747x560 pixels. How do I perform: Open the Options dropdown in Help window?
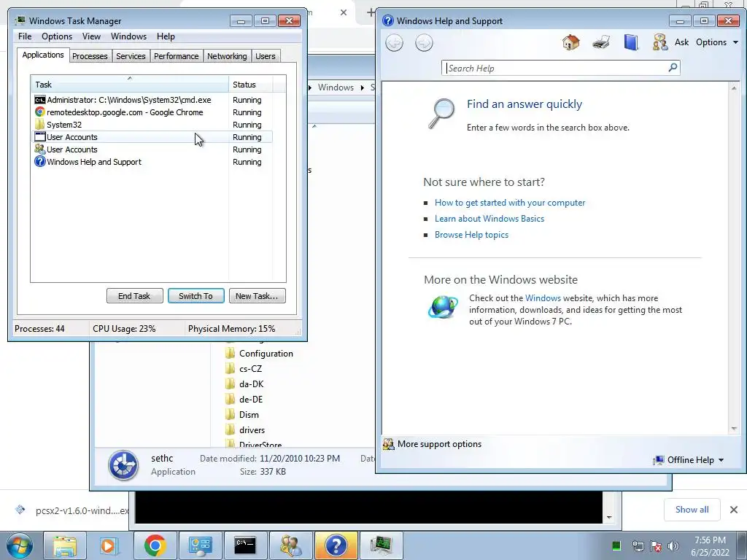(x=716, y=42)
